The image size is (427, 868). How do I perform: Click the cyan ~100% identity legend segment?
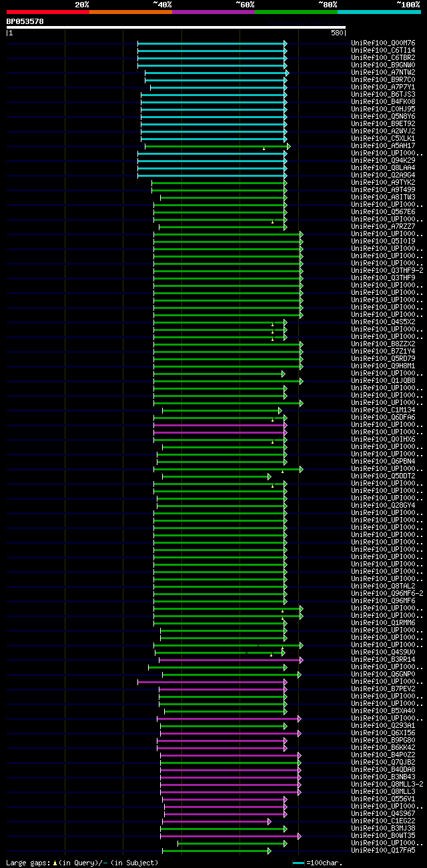point(379,11)
